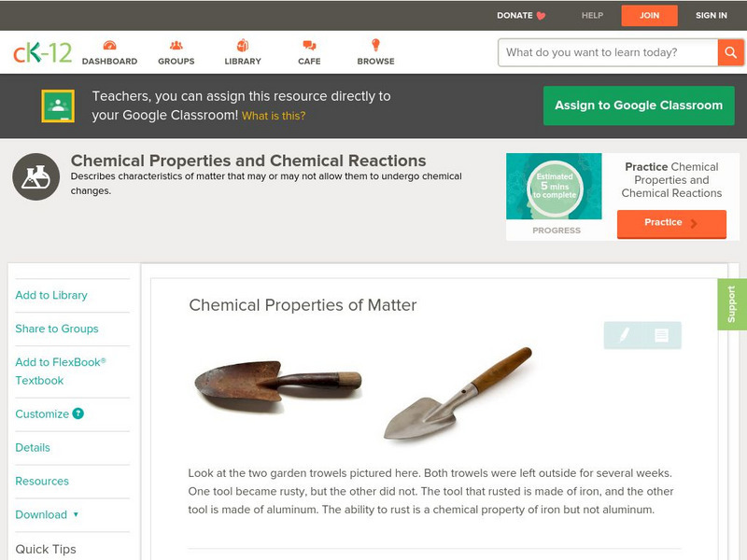Open the Resources link
The image size is (747, 560).
point(42,481)
